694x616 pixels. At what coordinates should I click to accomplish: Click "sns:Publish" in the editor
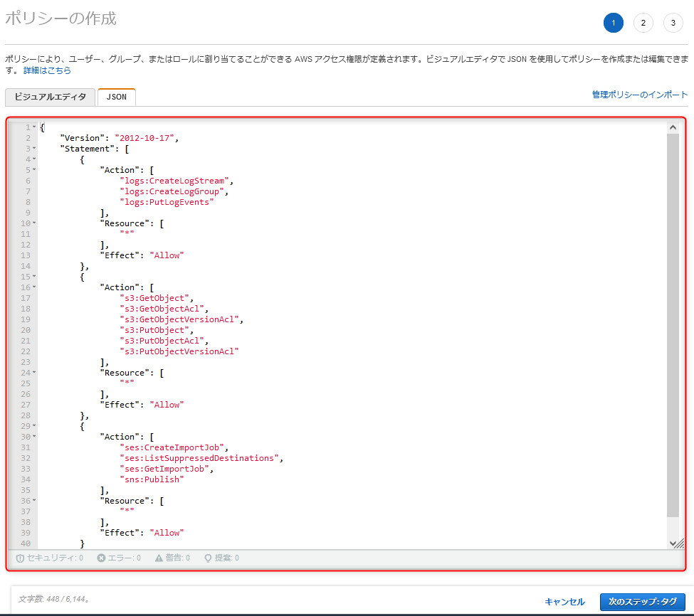pos(152,479)
